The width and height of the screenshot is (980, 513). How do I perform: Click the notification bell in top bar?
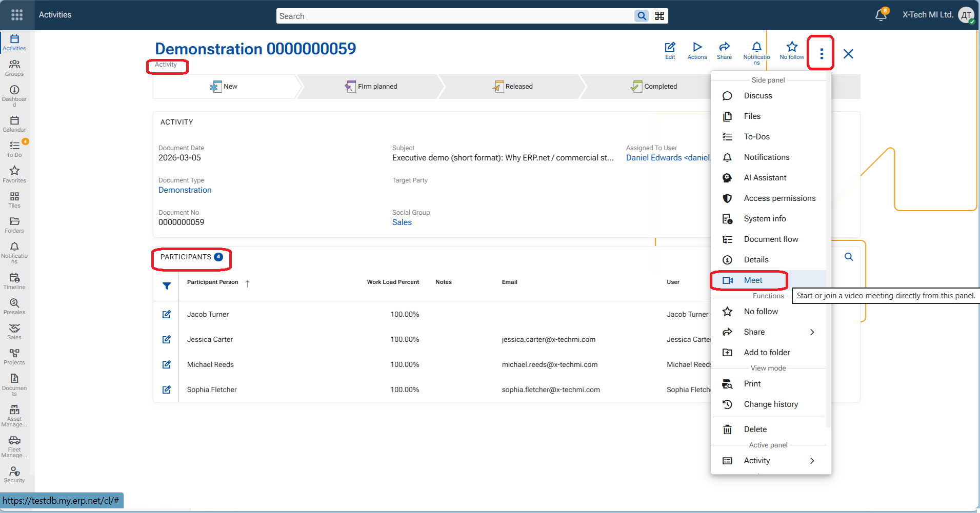tap(881, 15)
